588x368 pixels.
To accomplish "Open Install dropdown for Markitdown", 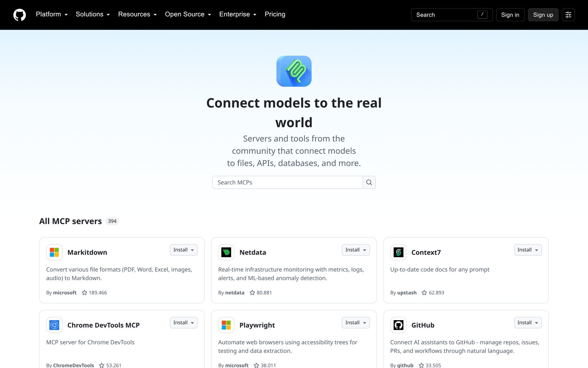I will point(183,250).
